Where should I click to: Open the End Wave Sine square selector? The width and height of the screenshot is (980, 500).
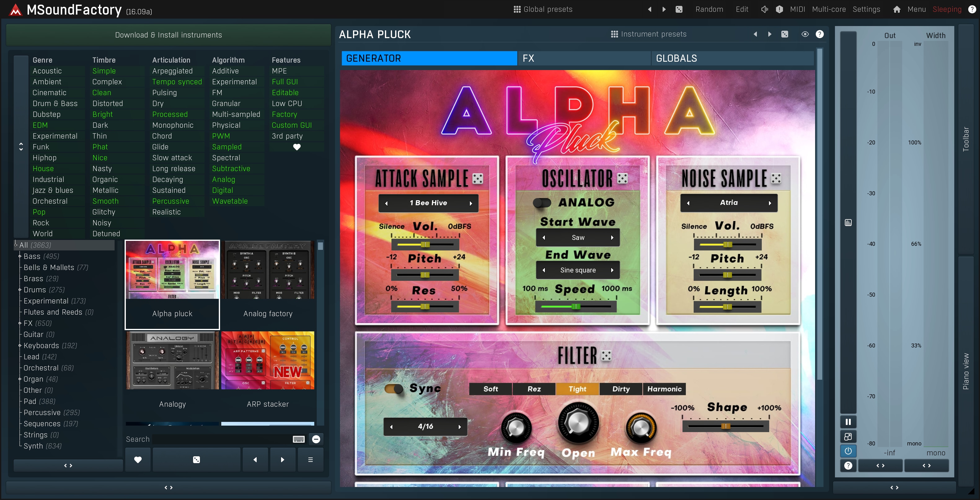tap(578, 270)
